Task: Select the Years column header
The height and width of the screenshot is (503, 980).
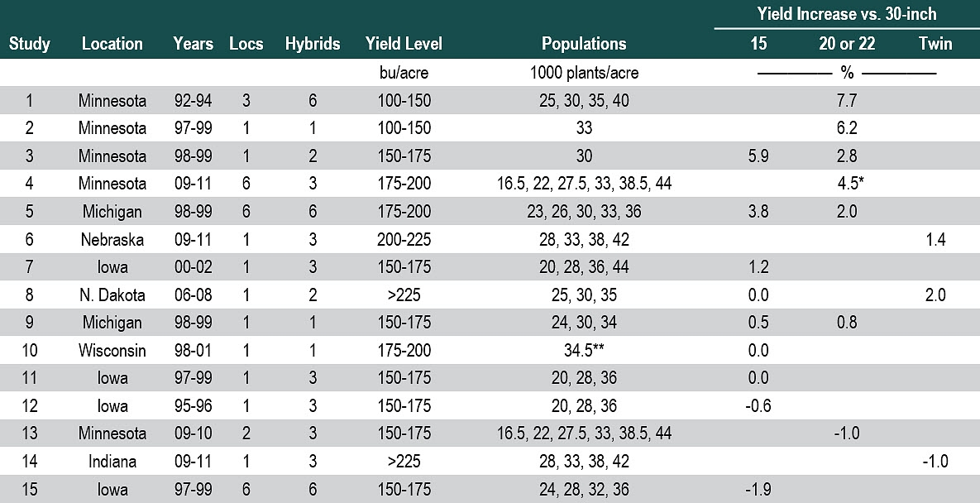Action: click(x=194, y=44)
